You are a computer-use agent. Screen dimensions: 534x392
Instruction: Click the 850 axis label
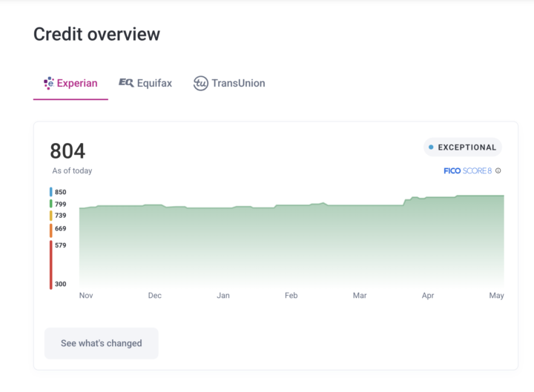(61, 192)
